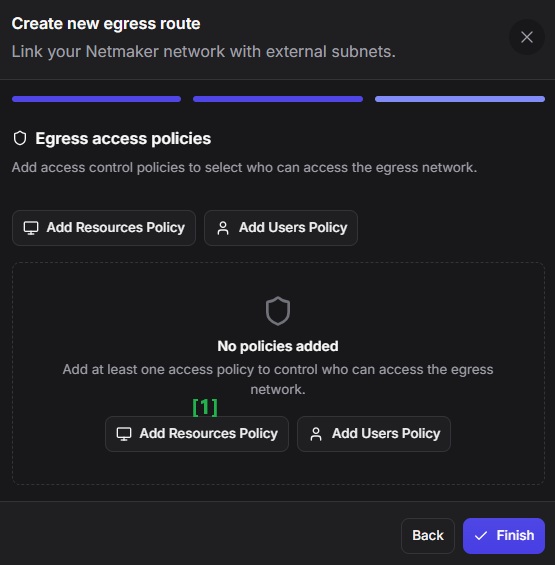555x565 pixels.
Task: Close the Create new egress route dialog
Action: click(527, 37)
